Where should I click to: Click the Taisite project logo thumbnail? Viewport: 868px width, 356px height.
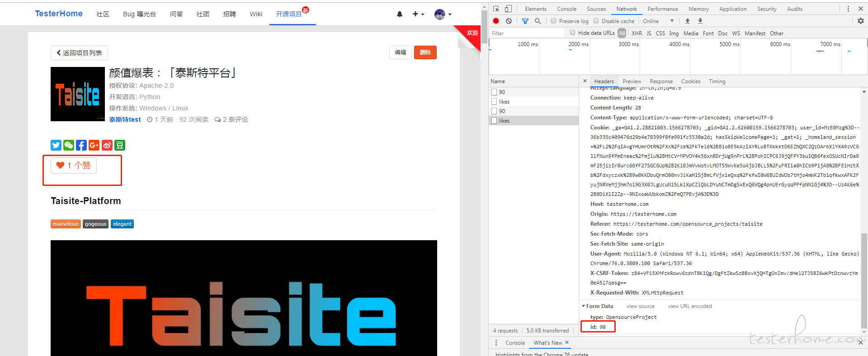(78, 94)
